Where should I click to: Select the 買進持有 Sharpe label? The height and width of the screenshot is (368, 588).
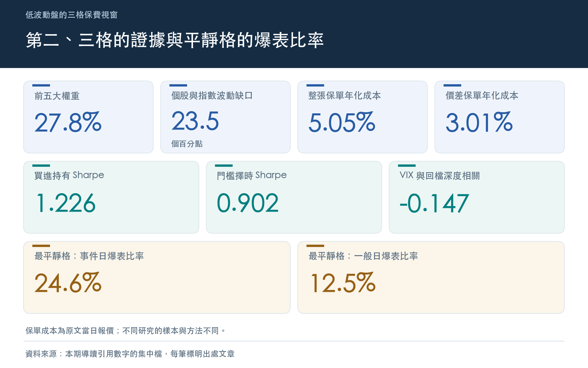click(69, 176)
